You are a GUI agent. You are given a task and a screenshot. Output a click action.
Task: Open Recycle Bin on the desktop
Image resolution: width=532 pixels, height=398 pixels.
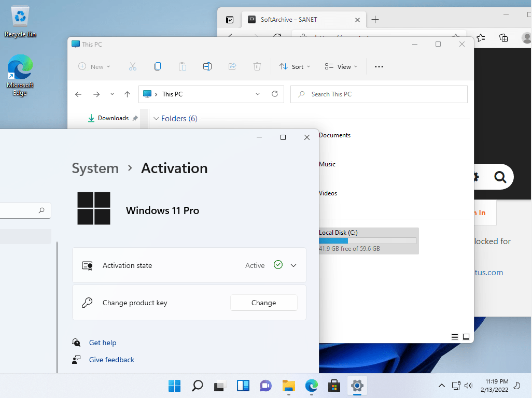[x=20, y=22]
